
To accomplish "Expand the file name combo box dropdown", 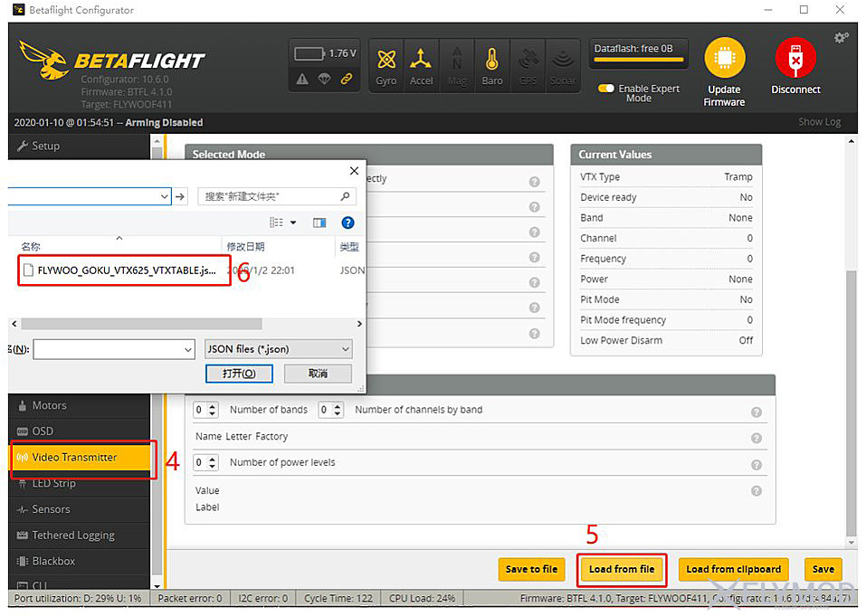I will (188, 349).
